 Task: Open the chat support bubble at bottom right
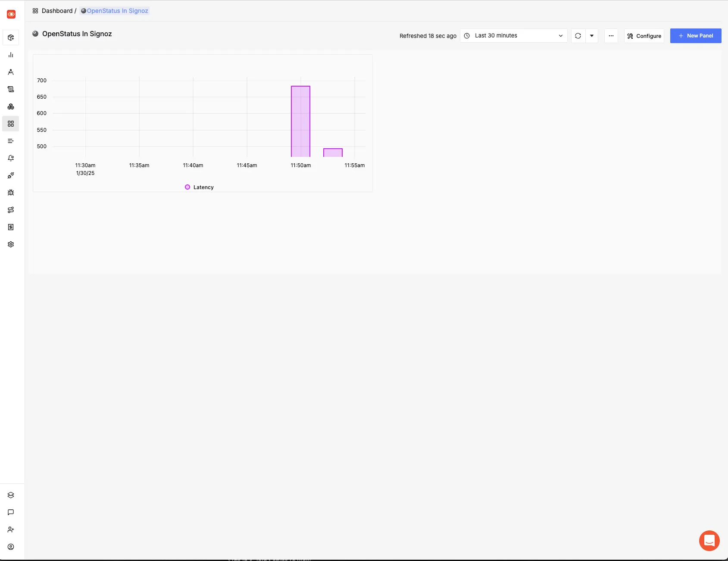pos(709,541)
